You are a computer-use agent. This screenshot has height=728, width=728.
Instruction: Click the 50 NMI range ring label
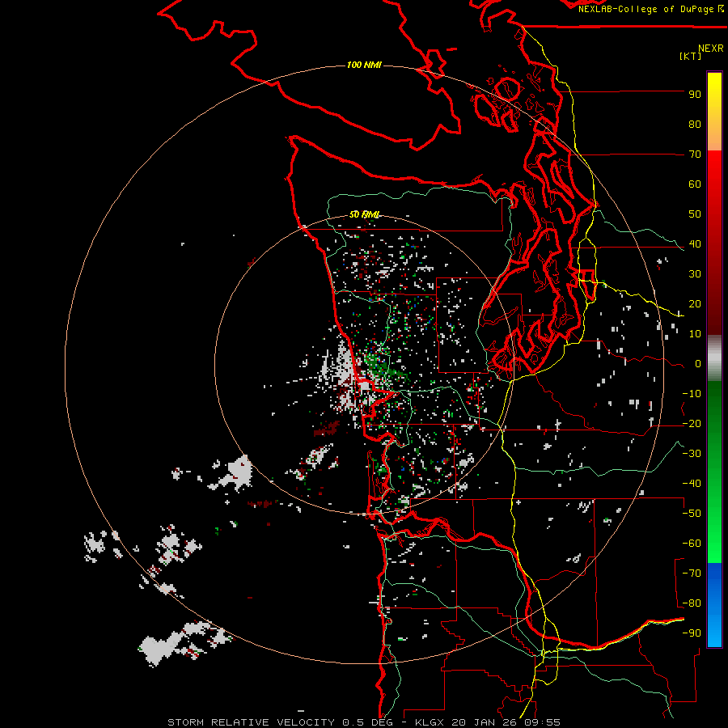coord(365,214)
